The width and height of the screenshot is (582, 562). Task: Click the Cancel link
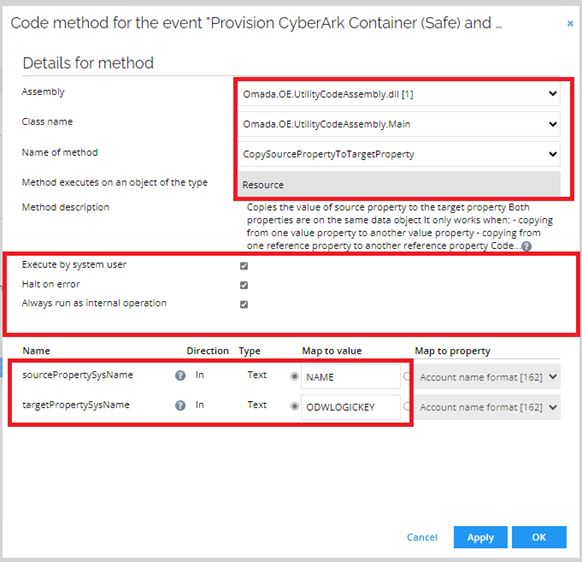[x=422, y=537]
